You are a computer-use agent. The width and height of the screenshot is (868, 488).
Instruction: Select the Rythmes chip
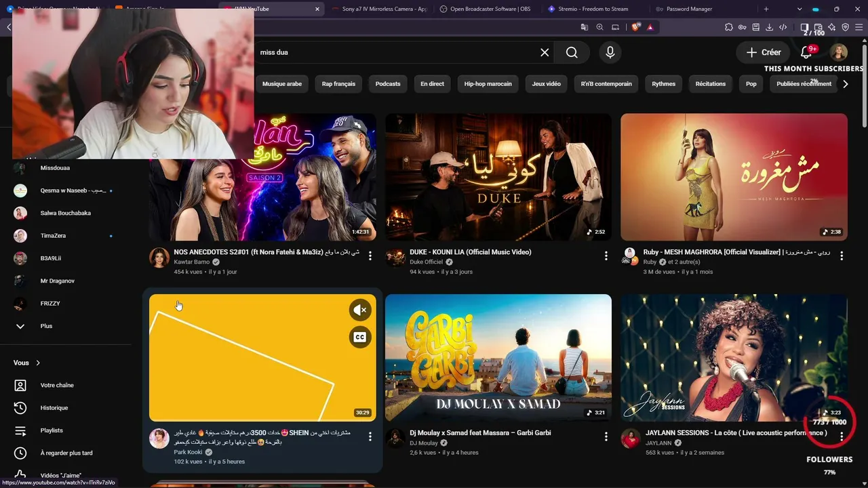pos(663,84)
